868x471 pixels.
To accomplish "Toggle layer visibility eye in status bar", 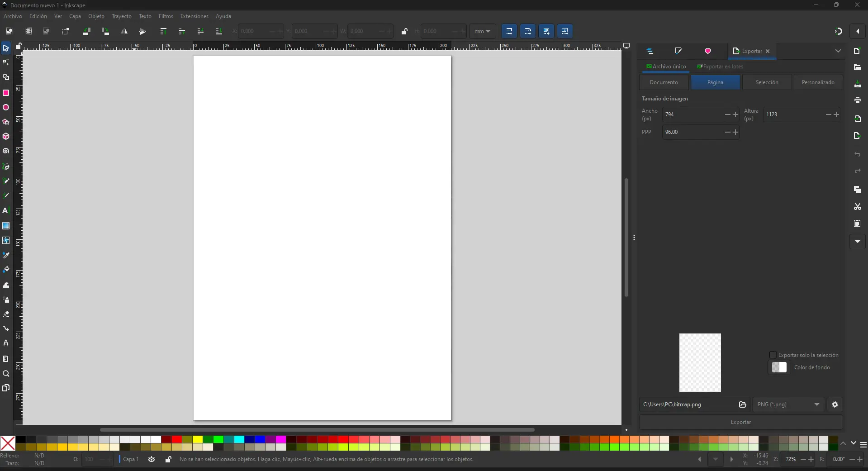I will 152,460.
